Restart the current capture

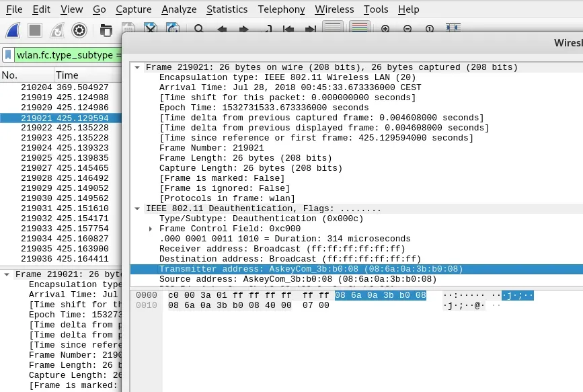pos(57,30)
